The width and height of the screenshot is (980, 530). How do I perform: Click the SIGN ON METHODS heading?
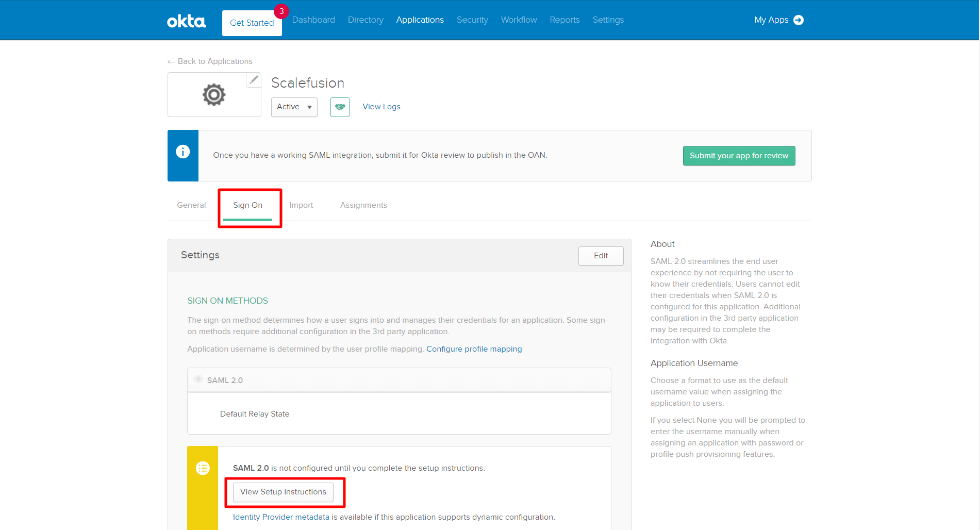coord(227,301)
